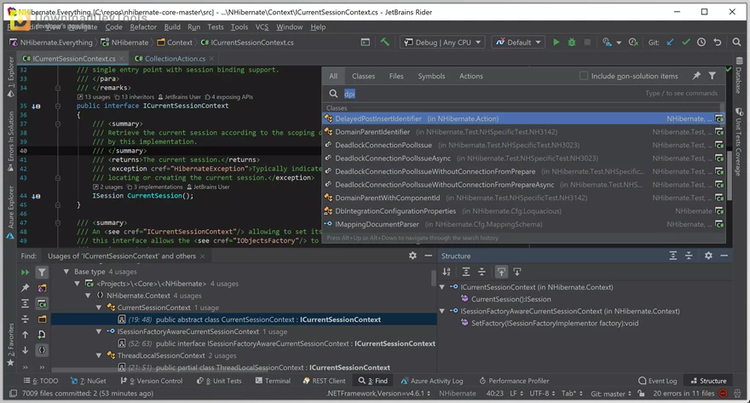The width and height of the screenshot is (750, 403).
Task: Pin the search popup window
Action: pos(696,76)
